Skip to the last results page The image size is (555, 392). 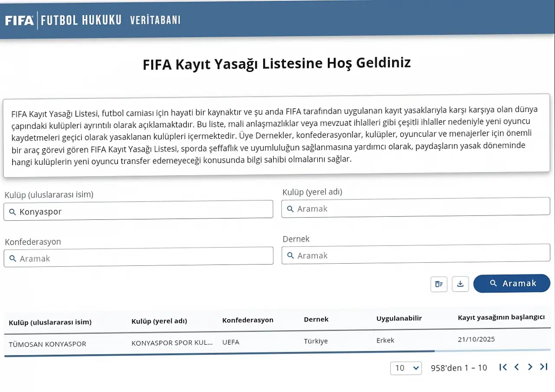coord(544,367)
